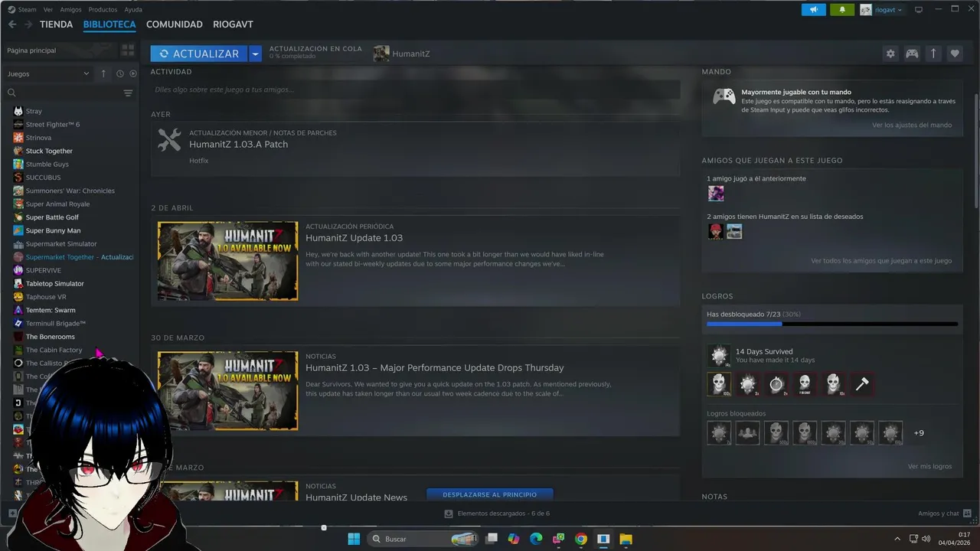Image resolution: width=980 pixels, height=551 pixels.
Task: Click the volume icon in system tray
Action: [926, 539]
